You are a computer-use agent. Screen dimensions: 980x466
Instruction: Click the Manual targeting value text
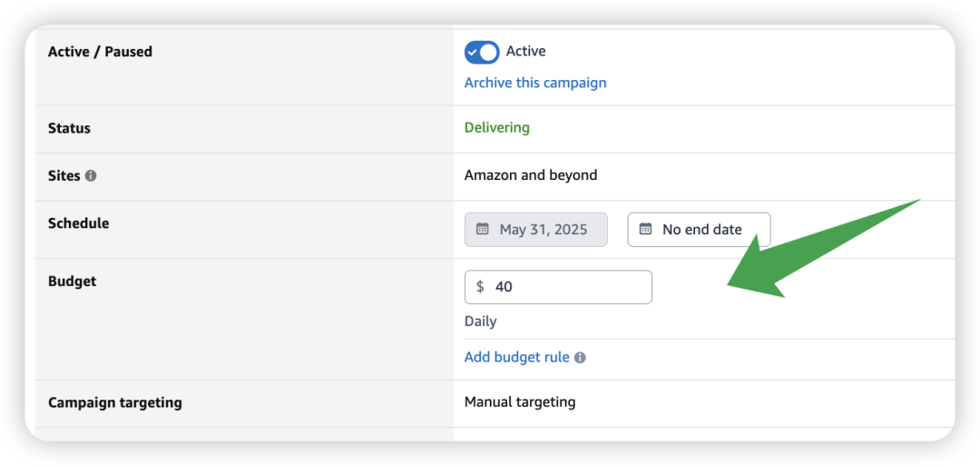click(519, 402)
